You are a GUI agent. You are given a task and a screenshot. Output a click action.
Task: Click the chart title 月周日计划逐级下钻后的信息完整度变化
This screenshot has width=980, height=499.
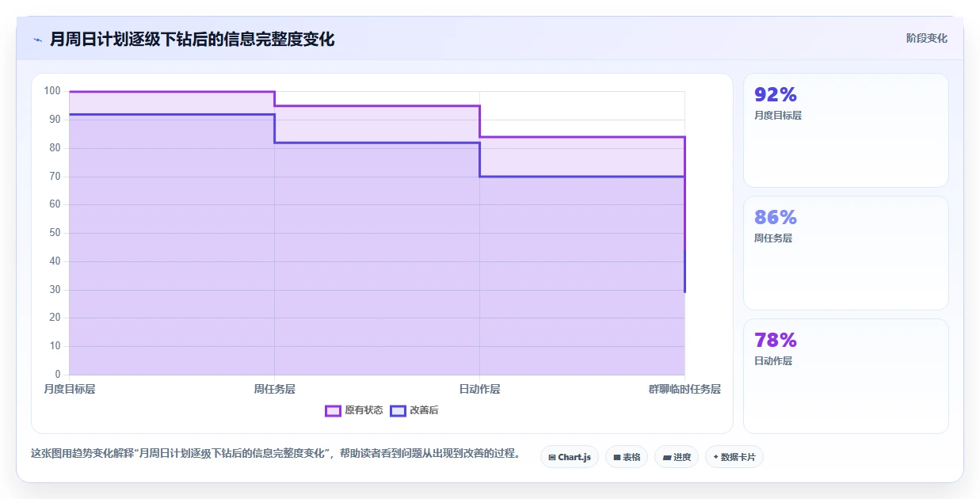(x=193, y=39)
